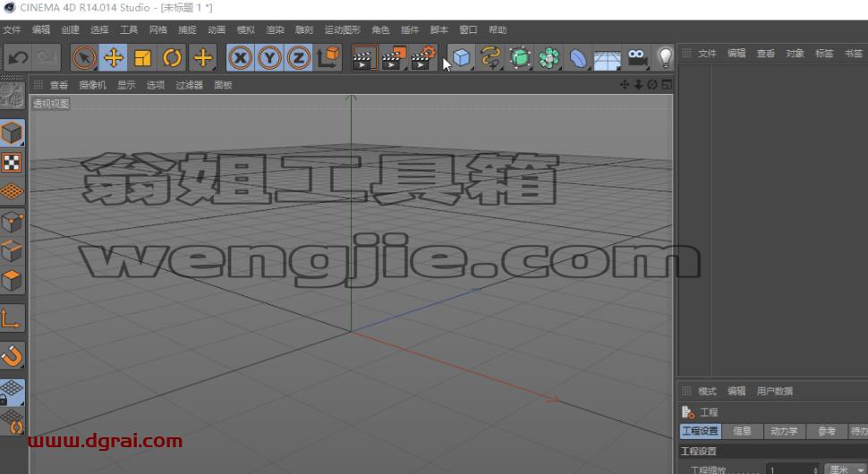Open 模拟 menu

tap(246, 30)
